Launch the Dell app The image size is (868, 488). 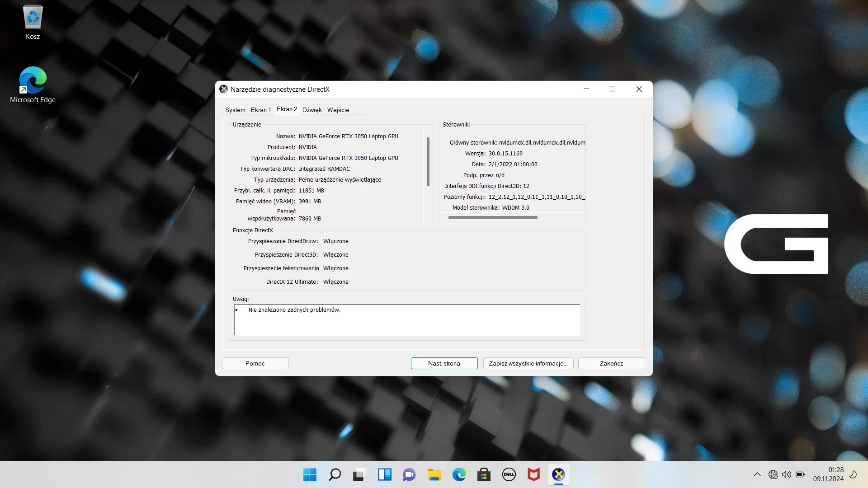(x=509, y=475)
